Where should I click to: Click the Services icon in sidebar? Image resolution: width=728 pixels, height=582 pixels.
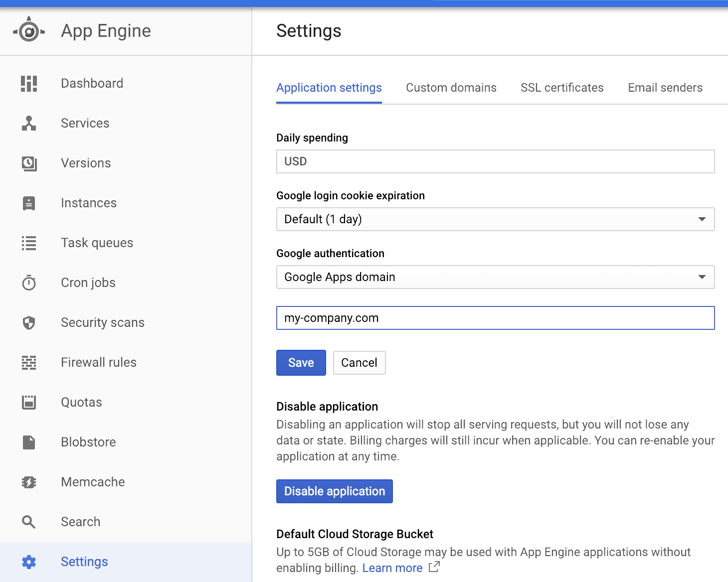click(x=29, y=124)
